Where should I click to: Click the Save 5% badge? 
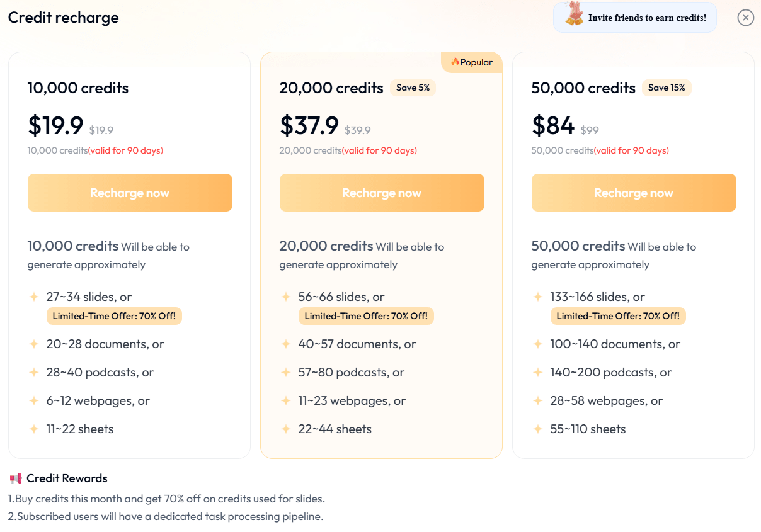413,88
